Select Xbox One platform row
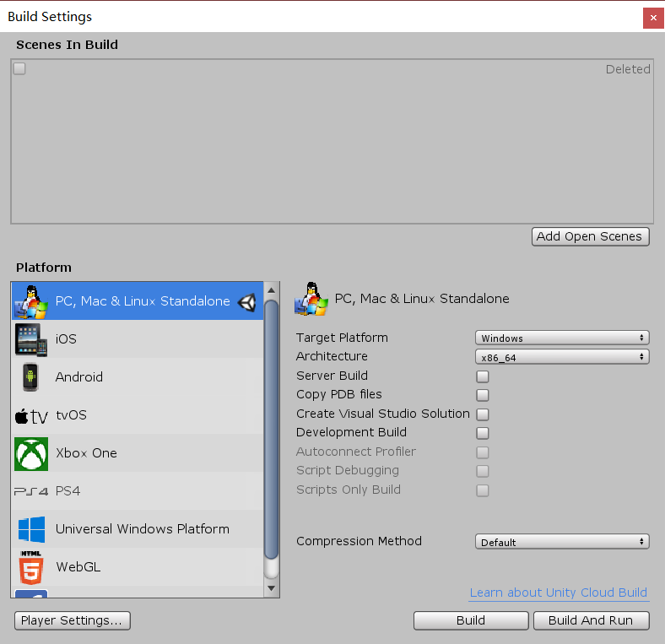Image resolution: width=665 pixels, height=644 pixels. (x=138, y=453)
